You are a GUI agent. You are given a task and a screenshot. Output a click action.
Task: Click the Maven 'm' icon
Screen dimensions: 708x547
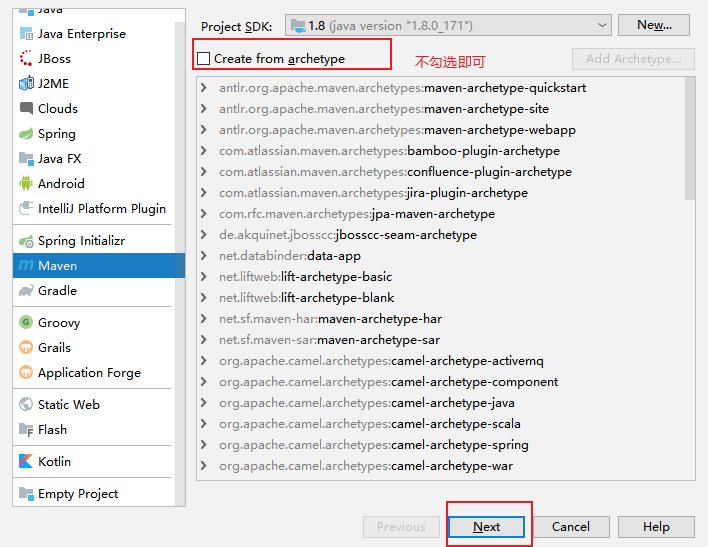pos(26,266)
